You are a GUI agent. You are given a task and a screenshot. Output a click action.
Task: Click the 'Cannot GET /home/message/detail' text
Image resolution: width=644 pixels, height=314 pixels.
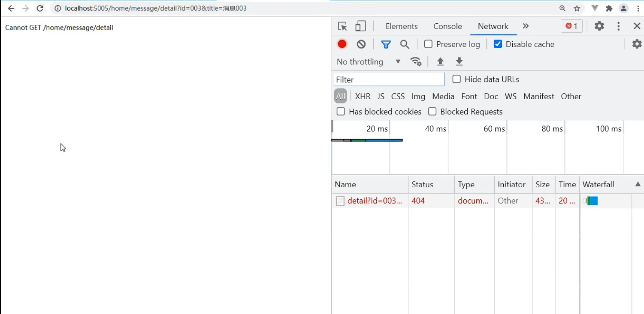pos(59,27)
